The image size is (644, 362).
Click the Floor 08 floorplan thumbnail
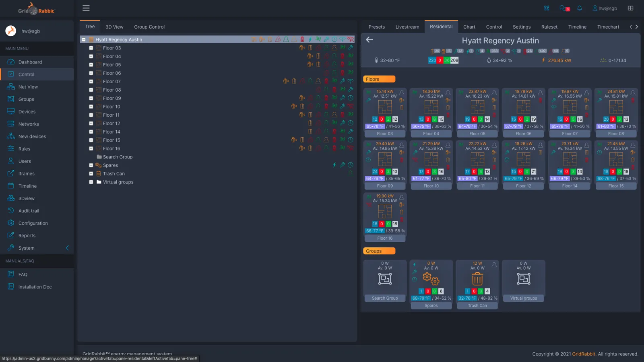point(616,107)
